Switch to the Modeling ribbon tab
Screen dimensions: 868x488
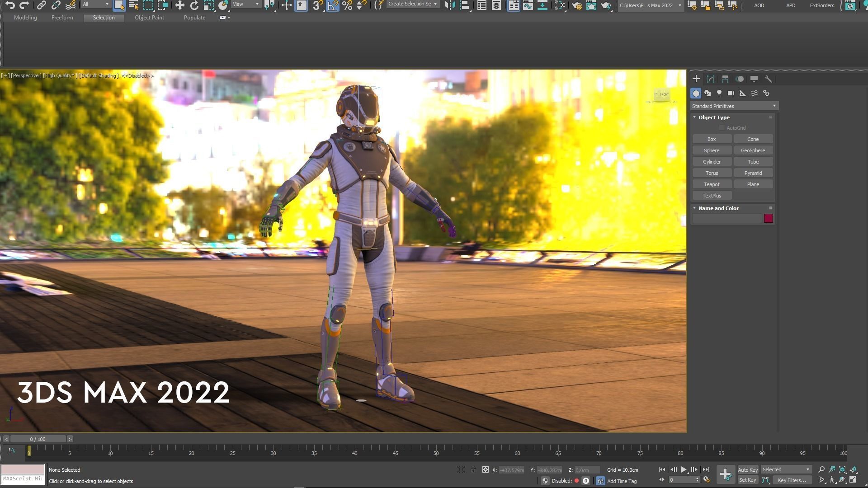[x=25, y=18]
